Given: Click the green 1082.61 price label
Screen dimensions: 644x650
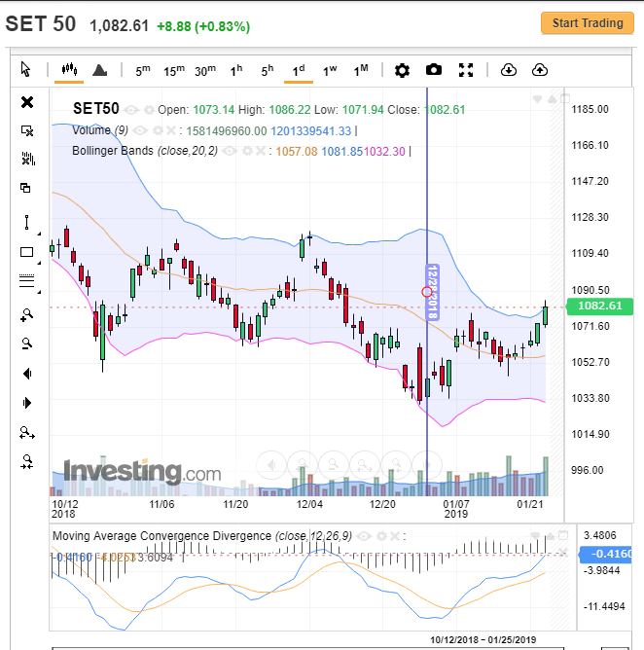Looking at the screenshot, I should tap(599, 306).
